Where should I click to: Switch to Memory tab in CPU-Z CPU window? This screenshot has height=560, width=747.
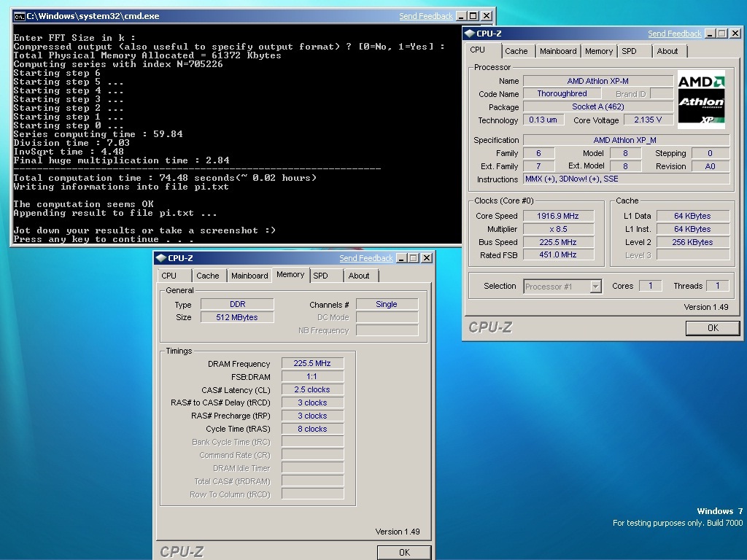tap(599, 51)
